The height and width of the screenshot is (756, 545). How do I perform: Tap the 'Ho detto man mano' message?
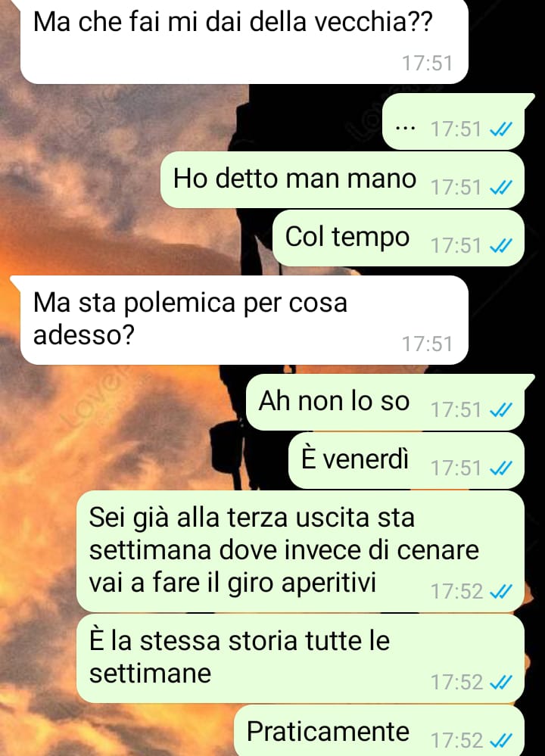(342, 180)
